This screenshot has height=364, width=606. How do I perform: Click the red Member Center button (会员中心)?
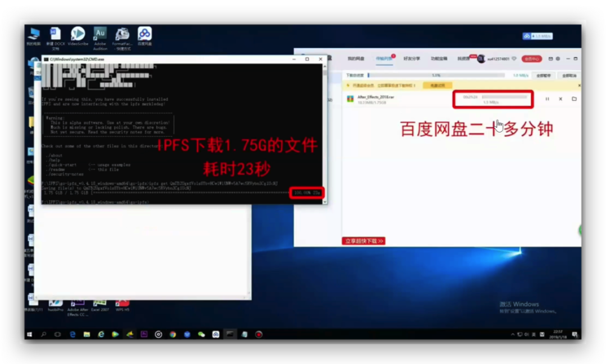(x=531, y=59)
